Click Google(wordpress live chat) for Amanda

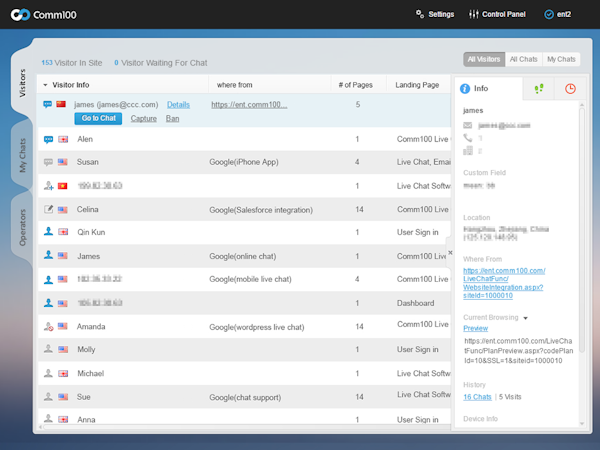click(256, 327)
